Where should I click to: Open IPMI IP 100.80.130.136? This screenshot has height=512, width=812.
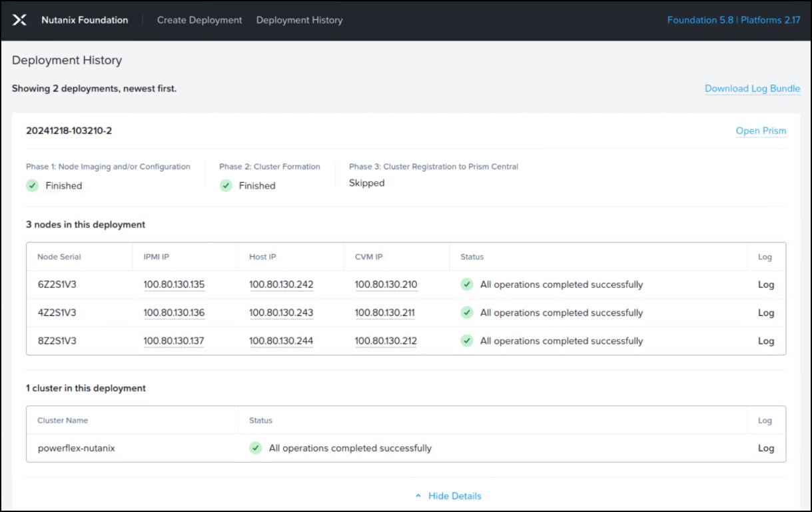[175, 313]
